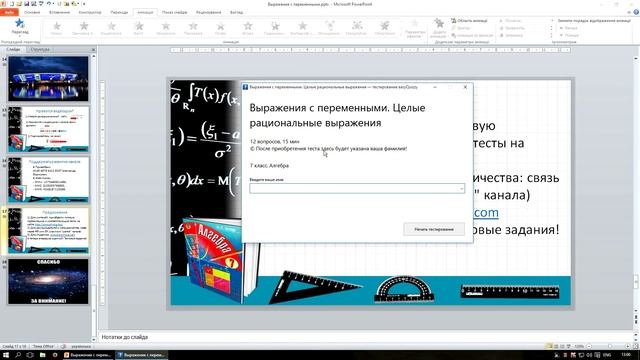Switch to the Вигляд ribbon tab
The image size is (640, 360).
[x=236, y=12]
